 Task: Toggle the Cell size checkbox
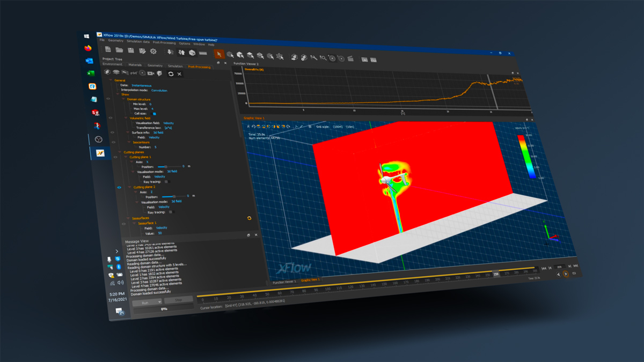153,114
